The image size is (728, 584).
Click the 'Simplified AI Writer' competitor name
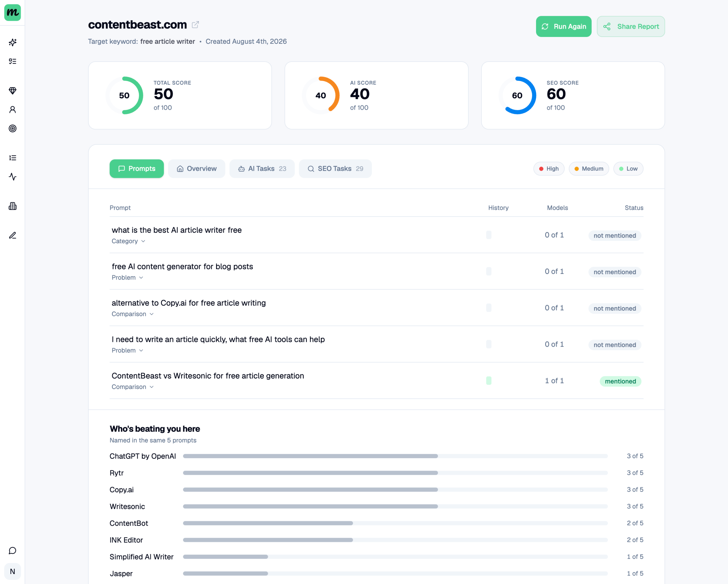tap(142, 557)
